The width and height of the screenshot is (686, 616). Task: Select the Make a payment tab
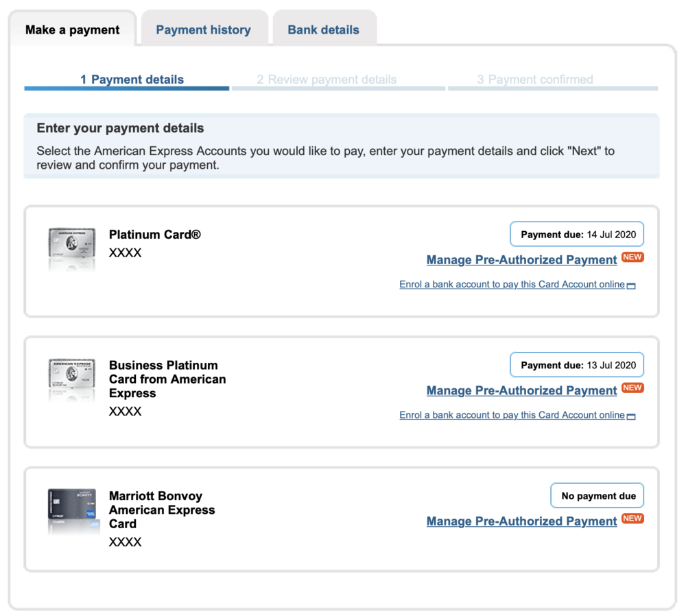[x=72, y=30]
